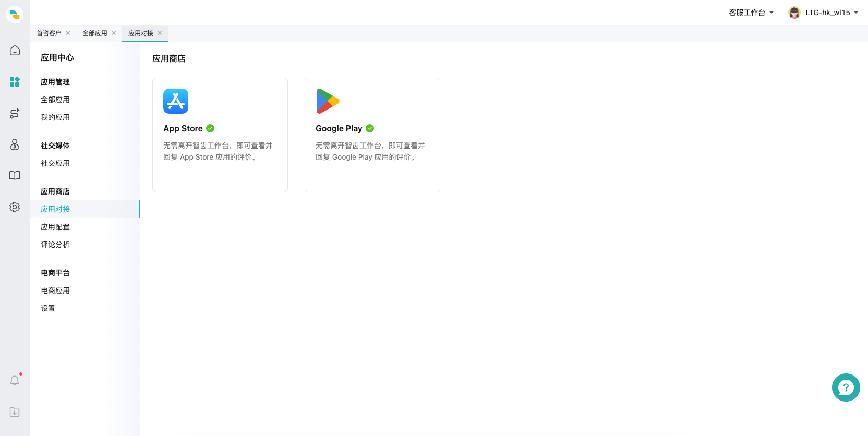Expand the 客服工作台 dropdown
Viewport: 868px width, 436px height.
click(x=751, y=13)
